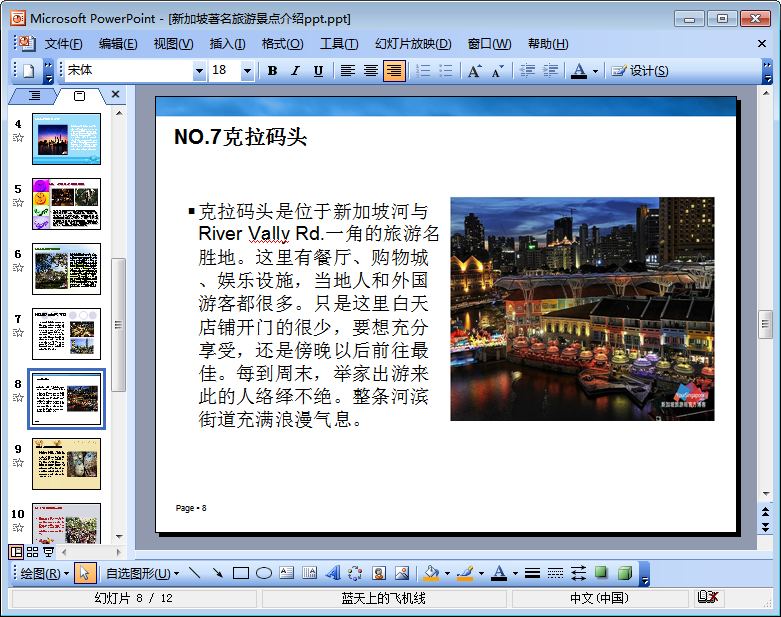The height and width of the screenshot is (617, 781).
Task: Choose line style icon
Action: tap(532, 574)
